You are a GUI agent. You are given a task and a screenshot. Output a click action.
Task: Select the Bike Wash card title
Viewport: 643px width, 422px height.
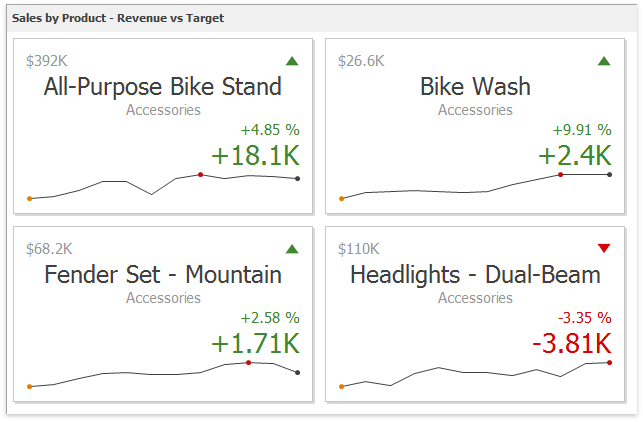pyautogui.click(x=475, y=87)
